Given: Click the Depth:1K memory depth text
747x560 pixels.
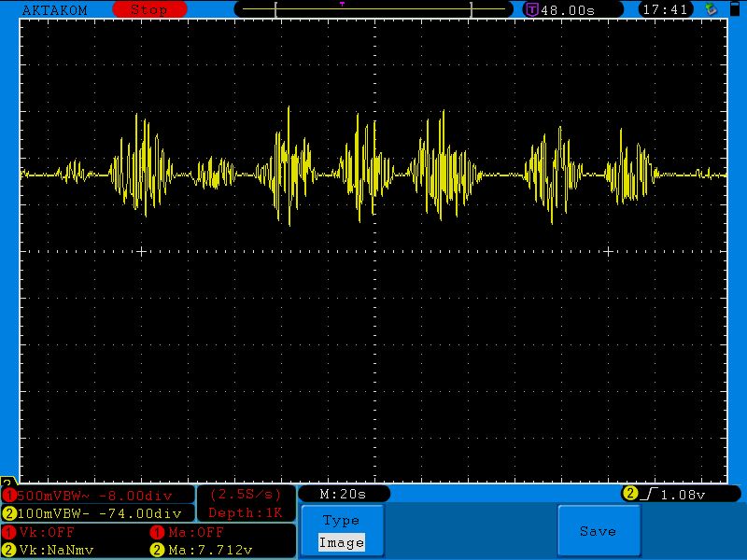Looking at the screenshot, I should pyautogui.click(x=246, y=512).
